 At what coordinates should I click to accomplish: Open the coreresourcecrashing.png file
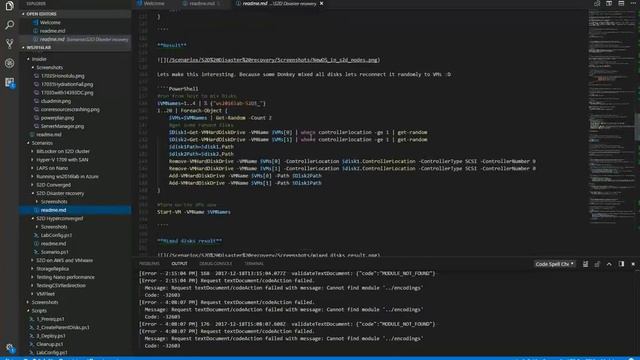70,109
